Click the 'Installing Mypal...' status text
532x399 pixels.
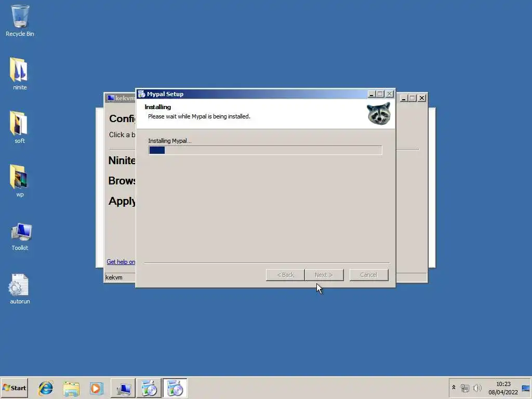tap(170, 141)
